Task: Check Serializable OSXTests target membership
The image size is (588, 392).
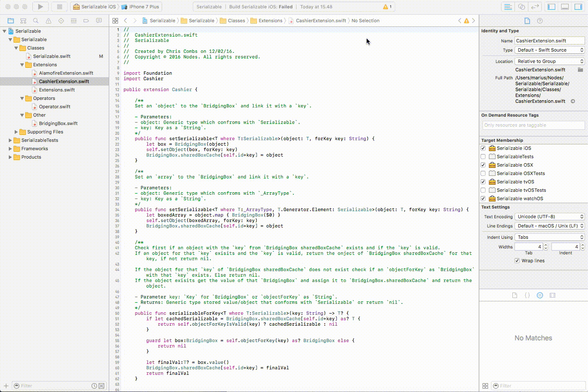Action: (483, 173)
